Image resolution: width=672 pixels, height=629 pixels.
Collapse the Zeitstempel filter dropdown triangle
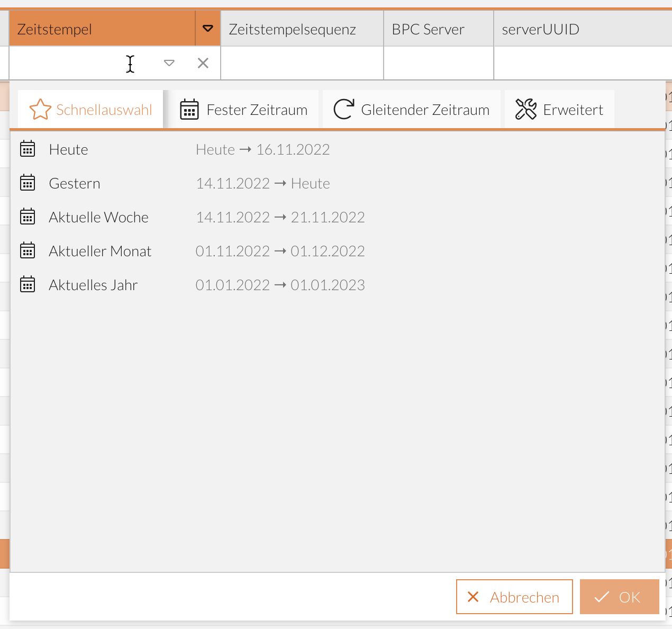coord(169,63)
